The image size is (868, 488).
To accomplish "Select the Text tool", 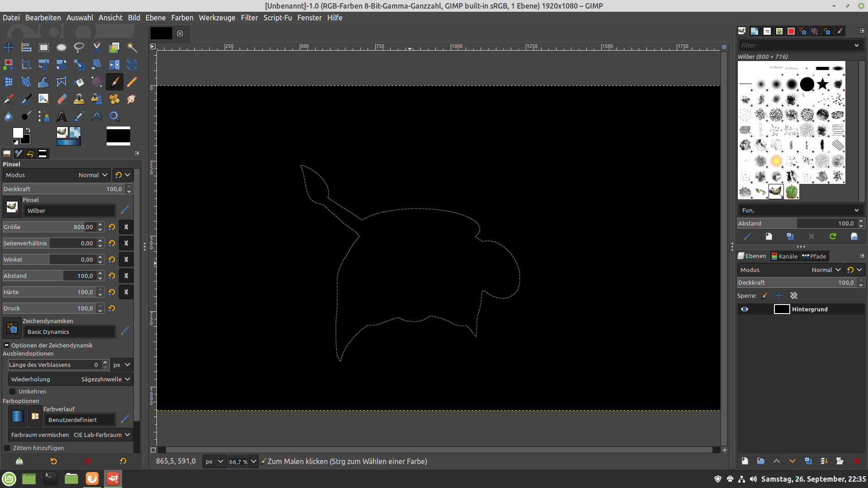I will pos(61,116).
